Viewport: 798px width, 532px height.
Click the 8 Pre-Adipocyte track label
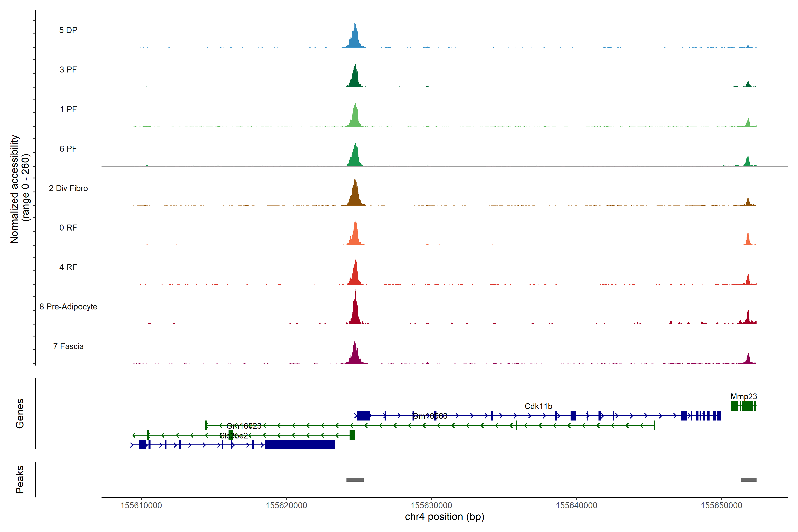[68, 306]
